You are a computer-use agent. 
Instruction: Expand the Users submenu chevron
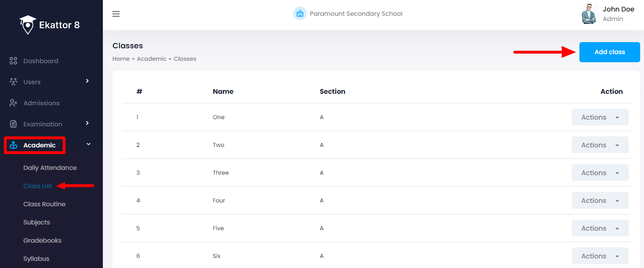pos(87,81)
